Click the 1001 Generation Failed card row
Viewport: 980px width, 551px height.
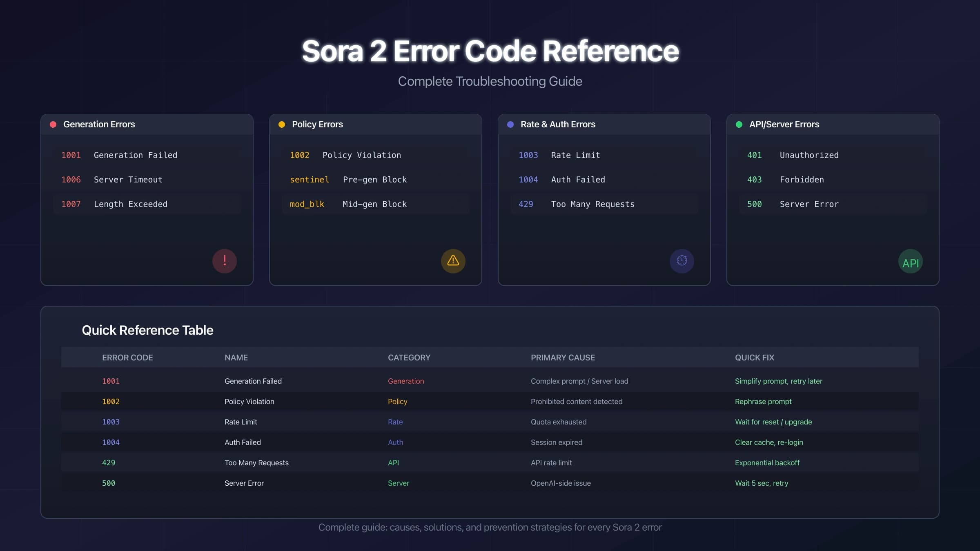pyautogui.click(x=147, y=155)
